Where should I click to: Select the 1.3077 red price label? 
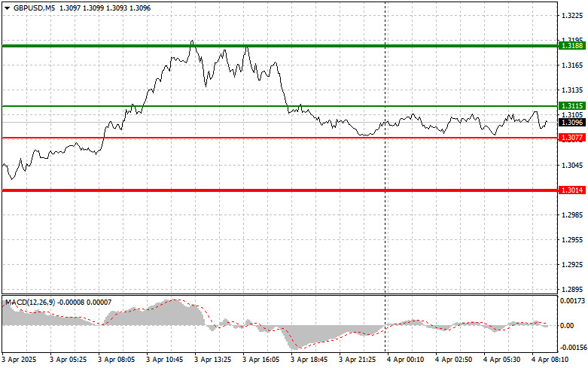click(572, 138)
